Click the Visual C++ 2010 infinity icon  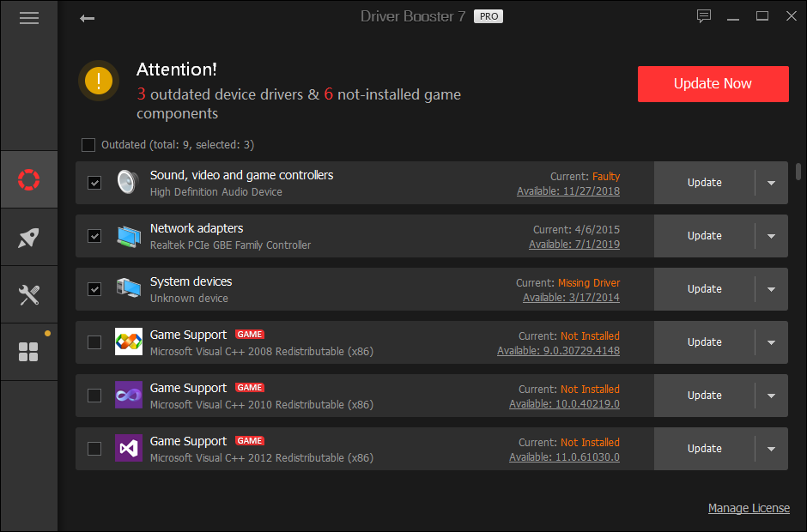129,395
